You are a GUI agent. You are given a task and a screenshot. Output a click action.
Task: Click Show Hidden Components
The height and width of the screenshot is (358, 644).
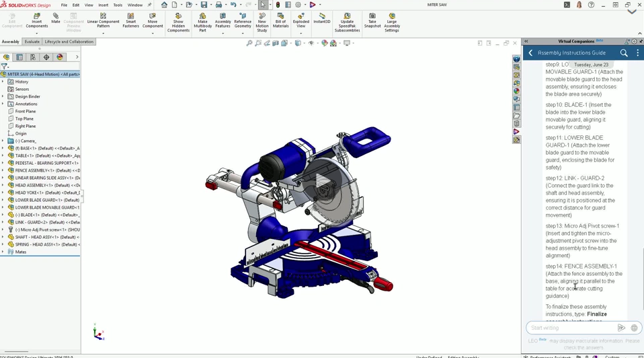pos(178,23)
